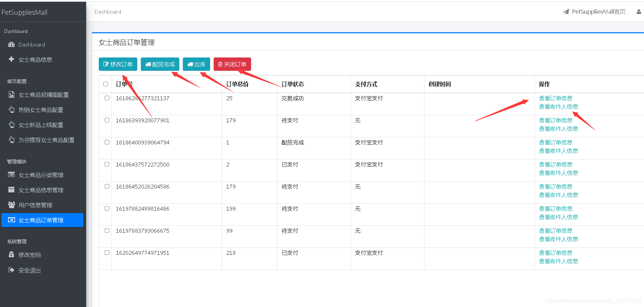
Task: View 查看收件人信息 for order 16186437572272500
Action: pos(559,173)
